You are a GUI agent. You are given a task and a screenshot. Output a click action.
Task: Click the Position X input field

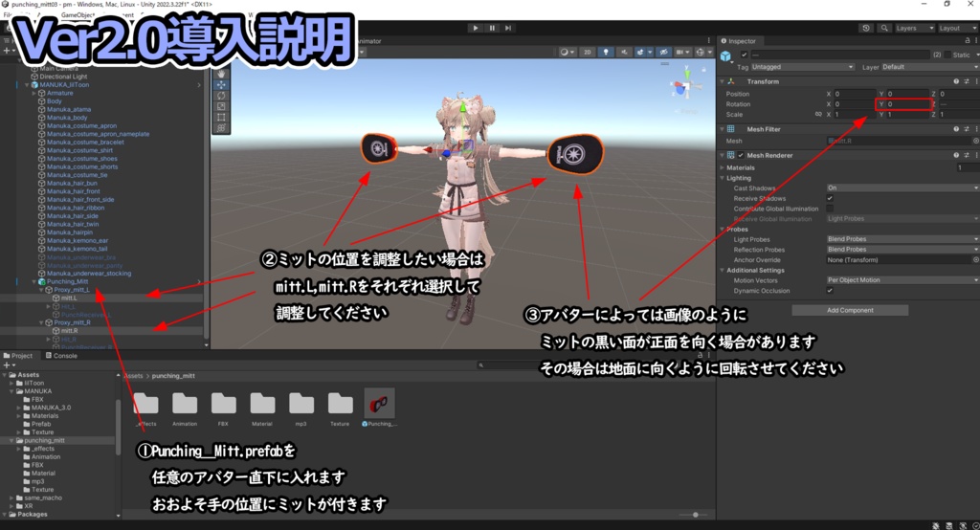coord(855,94)
